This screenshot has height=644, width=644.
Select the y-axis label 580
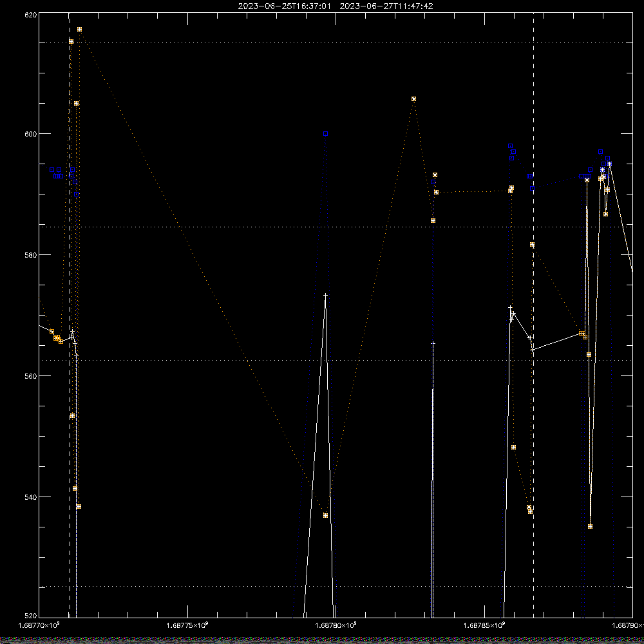pyautogui.click(x=31, y=255)
